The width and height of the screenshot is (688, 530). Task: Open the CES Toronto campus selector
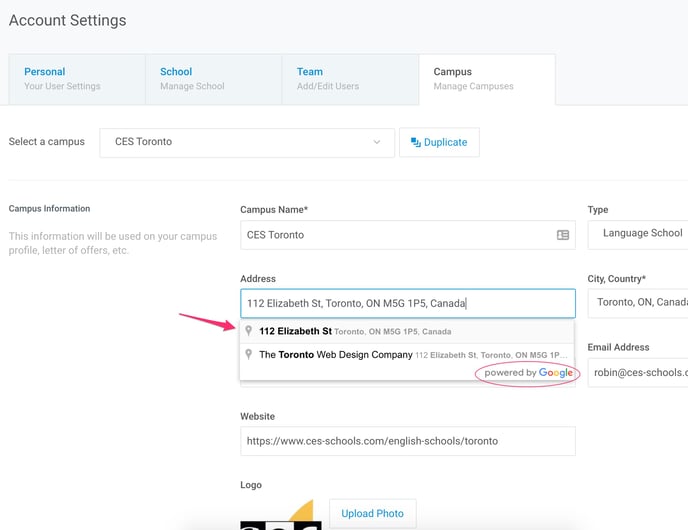pyautogui.click(x=247, y=143)
